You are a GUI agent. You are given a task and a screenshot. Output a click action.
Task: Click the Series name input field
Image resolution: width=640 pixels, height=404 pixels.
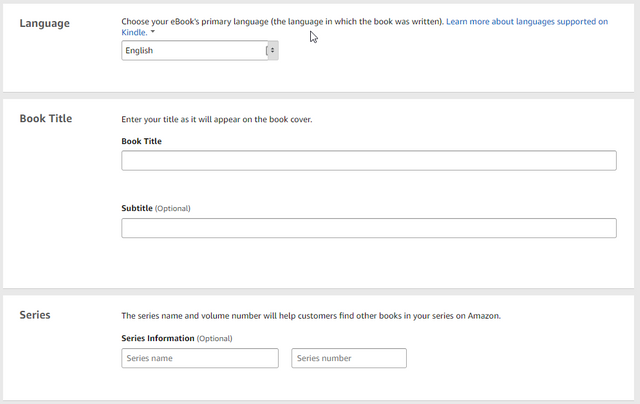click(200, 358)
